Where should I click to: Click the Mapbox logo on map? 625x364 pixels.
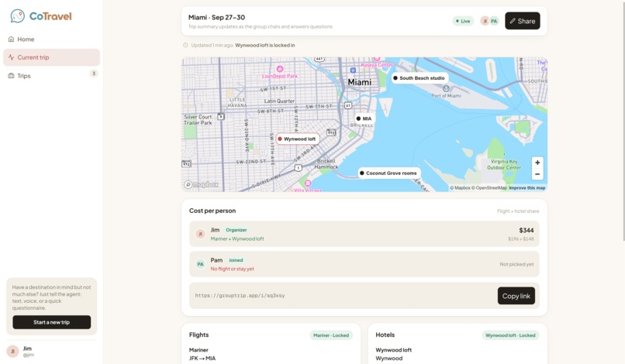(x=202, y=184)
